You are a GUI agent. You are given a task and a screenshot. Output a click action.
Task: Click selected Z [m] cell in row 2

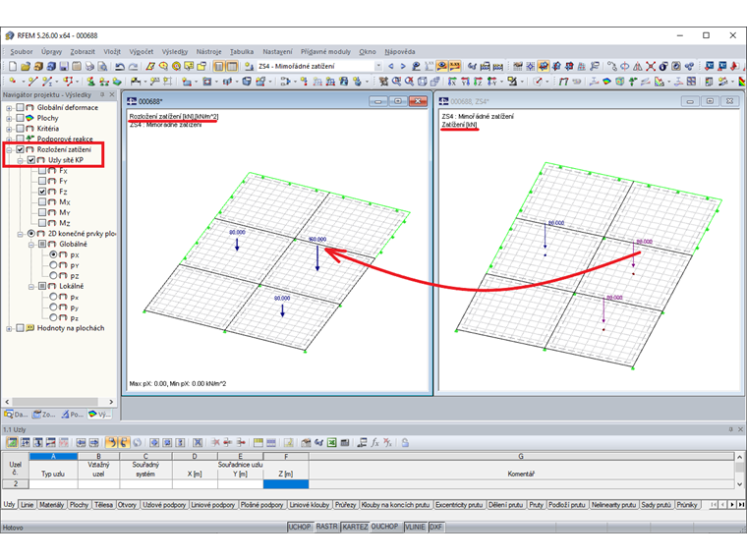(286, 483)
